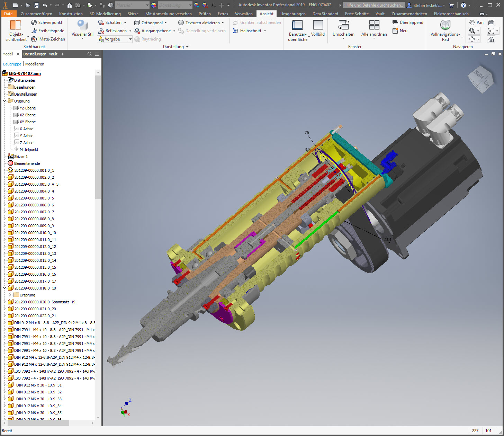Collapse the Ursprung folder under ENG-070407.iam

pos(5,101)
